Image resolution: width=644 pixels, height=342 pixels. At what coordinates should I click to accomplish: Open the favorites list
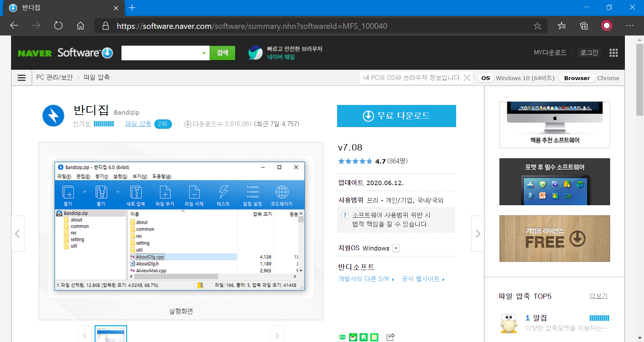[x=561, y=25]
